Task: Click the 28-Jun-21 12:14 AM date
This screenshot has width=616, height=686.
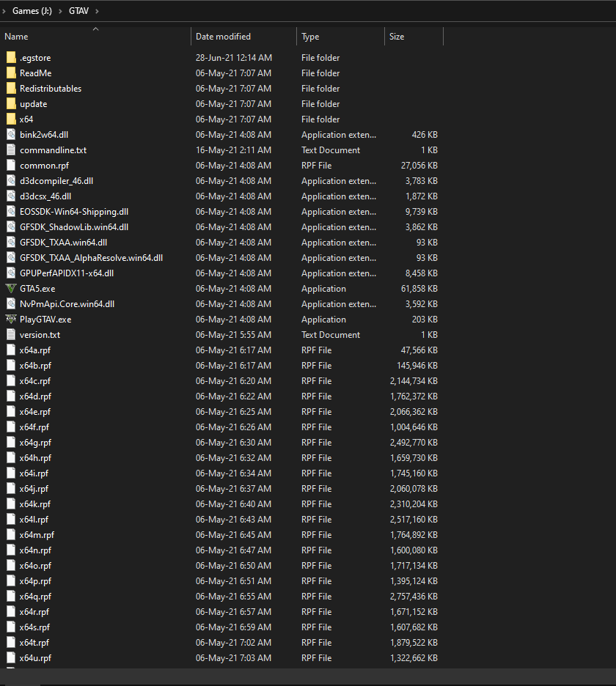Action: pyautogui.click(x=234, y=58)
